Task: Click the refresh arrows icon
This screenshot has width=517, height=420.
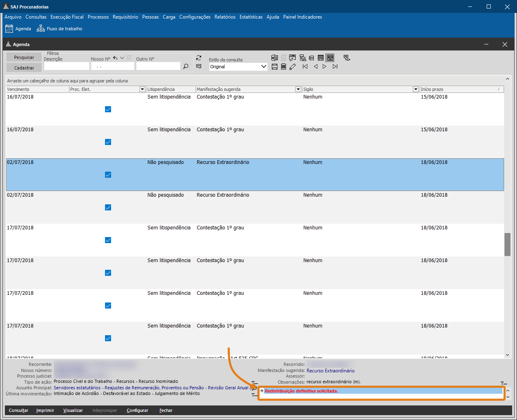Action: (x=199, y=58)
